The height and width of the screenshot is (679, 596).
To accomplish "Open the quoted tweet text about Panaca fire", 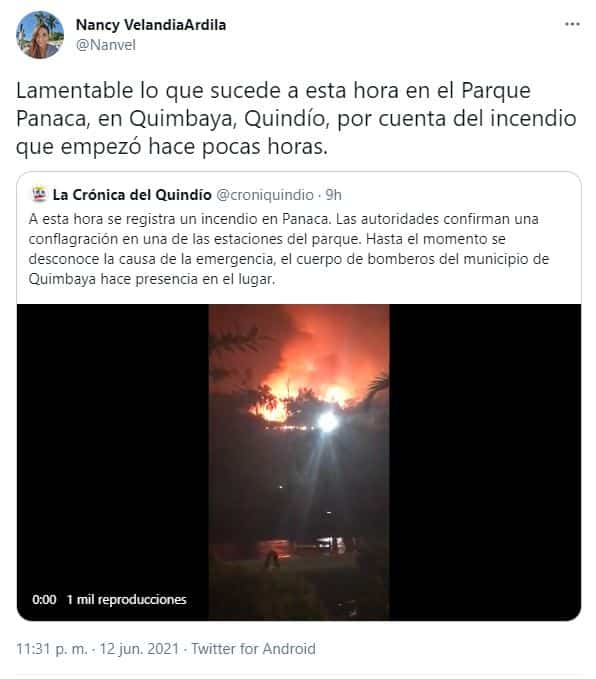I will [x=288, y=249].
